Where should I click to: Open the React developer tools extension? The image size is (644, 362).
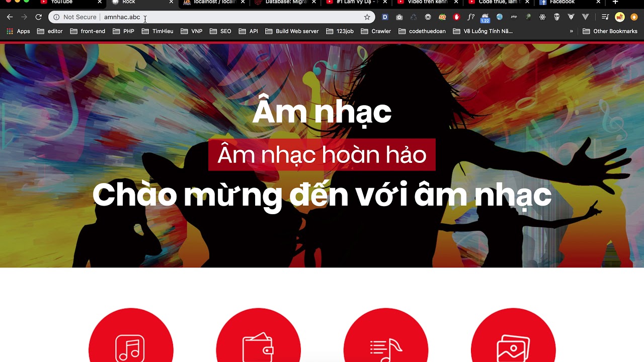(x=542, y=17)
